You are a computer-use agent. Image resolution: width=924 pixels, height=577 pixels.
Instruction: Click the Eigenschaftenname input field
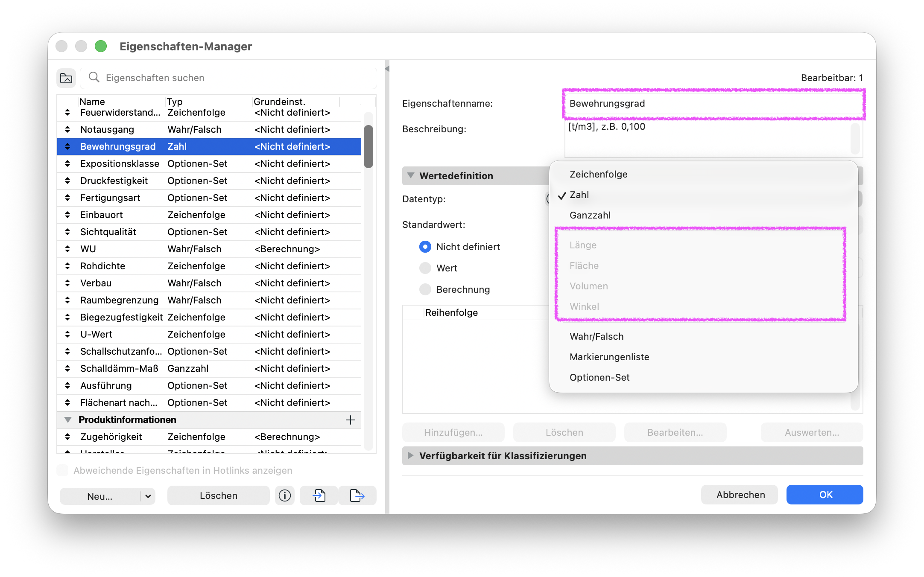tap(713, 103)
